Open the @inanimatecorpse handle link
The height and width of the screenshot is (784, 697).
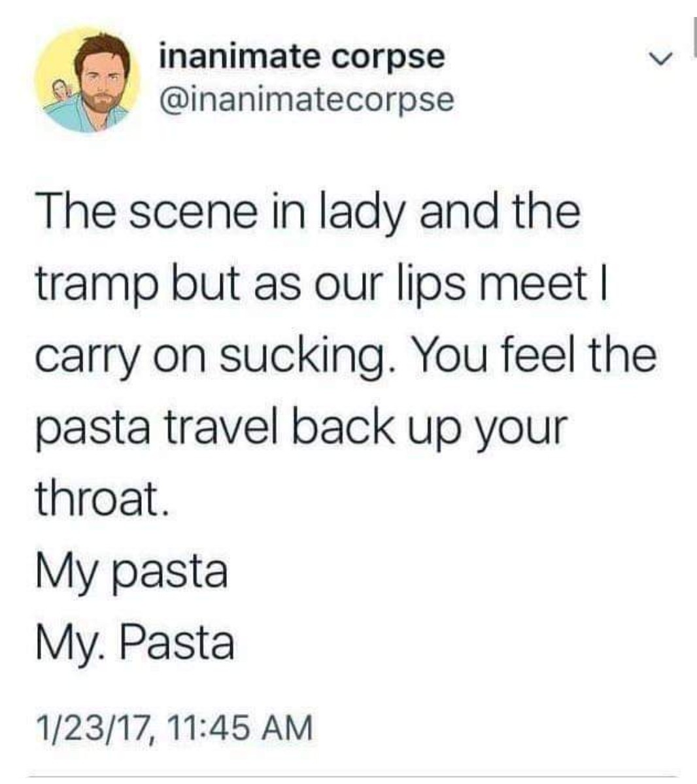click(x=306, y=99)
